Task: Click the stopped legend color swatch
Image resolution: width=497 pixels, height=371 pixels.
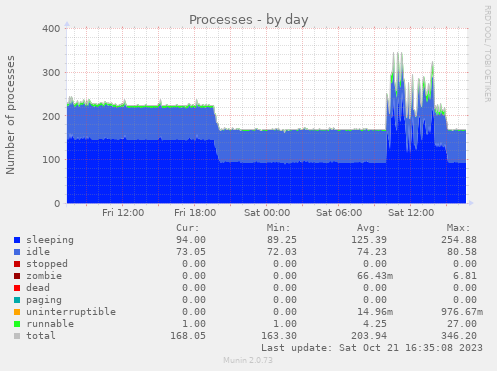Action: pos(17,264)
